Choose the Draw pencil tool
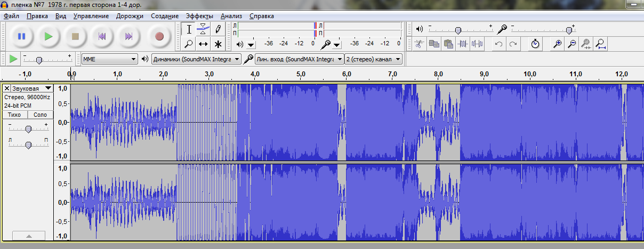The width and height of the screenshot is (644, 249). click(x=218, y=29)
